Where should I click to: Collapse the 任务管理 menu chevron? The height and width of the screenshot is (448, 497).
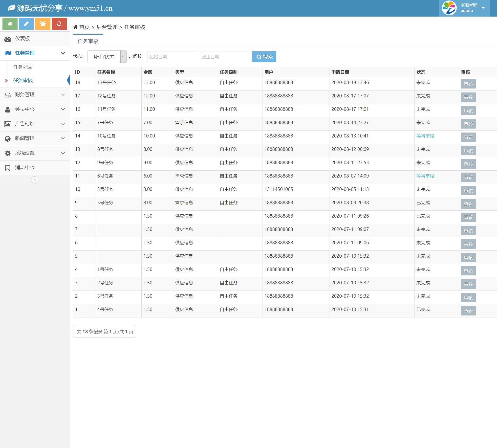(63, 53)
